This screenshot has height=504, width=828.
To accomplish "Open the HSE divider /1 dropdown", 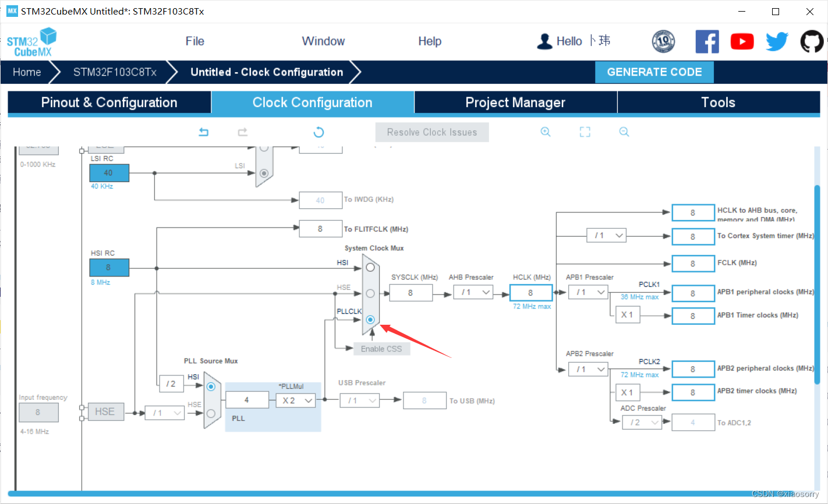I will click(164, 413).
